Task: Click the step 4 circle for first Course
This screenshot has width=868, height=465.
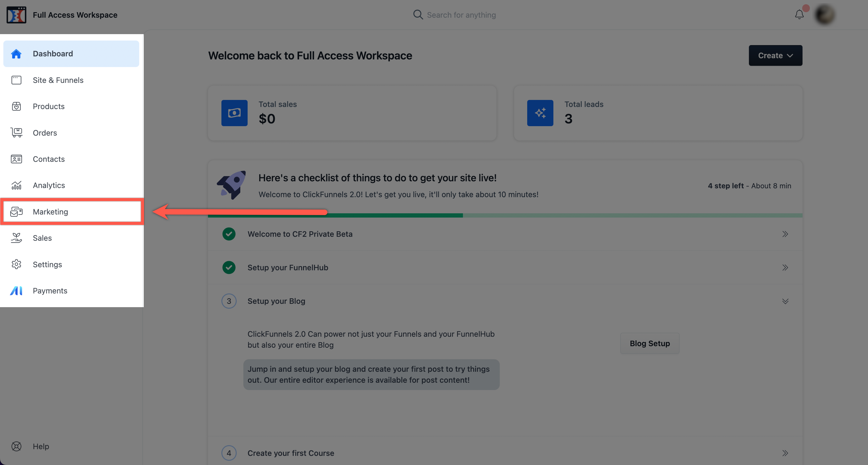Action: click(229, 453)
